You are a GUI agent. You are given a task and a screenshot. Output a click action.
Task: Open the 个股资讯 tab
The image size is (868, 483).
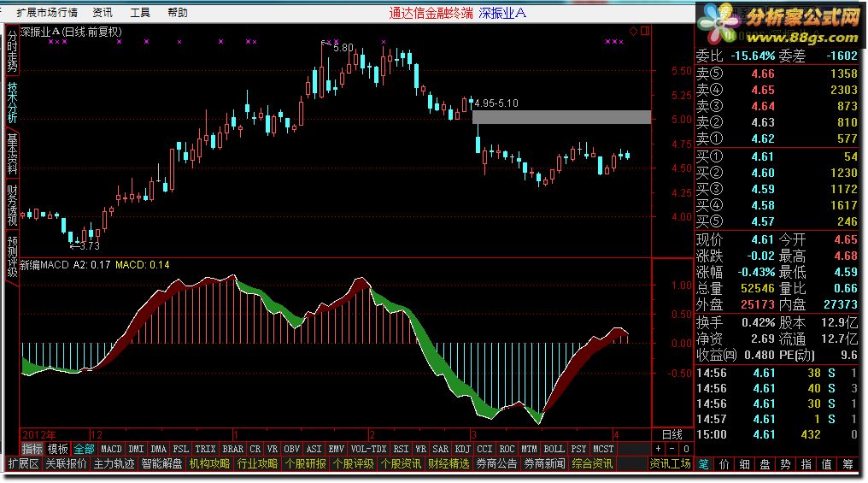402,463
